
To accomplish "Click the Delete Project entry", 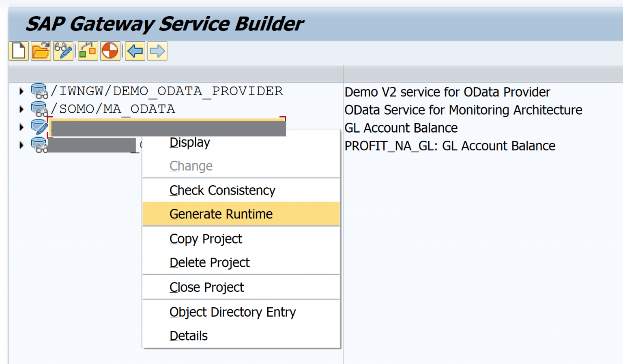I will pyautogui.click(x=209, y=262).
